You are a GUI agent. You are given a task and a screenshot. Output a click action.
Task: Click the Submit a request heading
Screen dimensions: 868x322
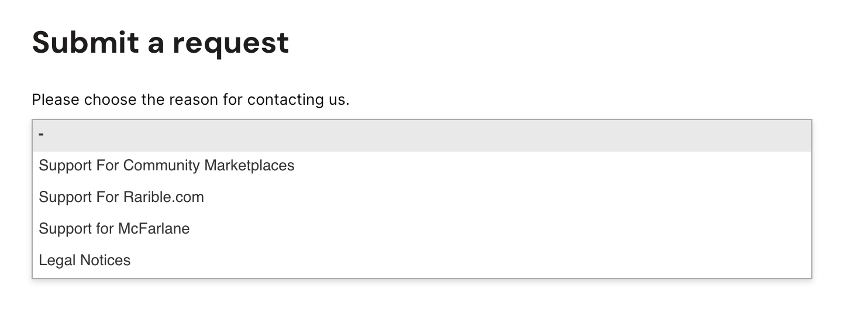tap(160, 43)
